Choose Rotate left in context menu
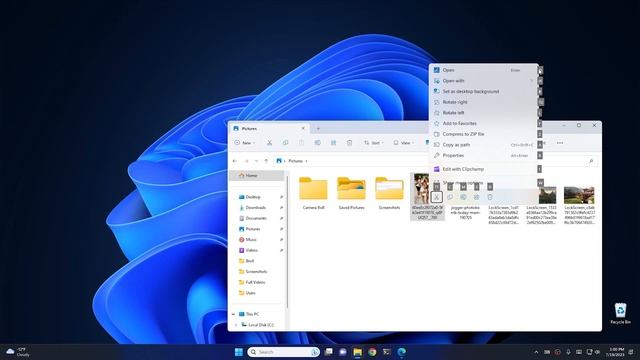Image resolution: width=640 pixels, height=360 pixels. coord(484,113)
